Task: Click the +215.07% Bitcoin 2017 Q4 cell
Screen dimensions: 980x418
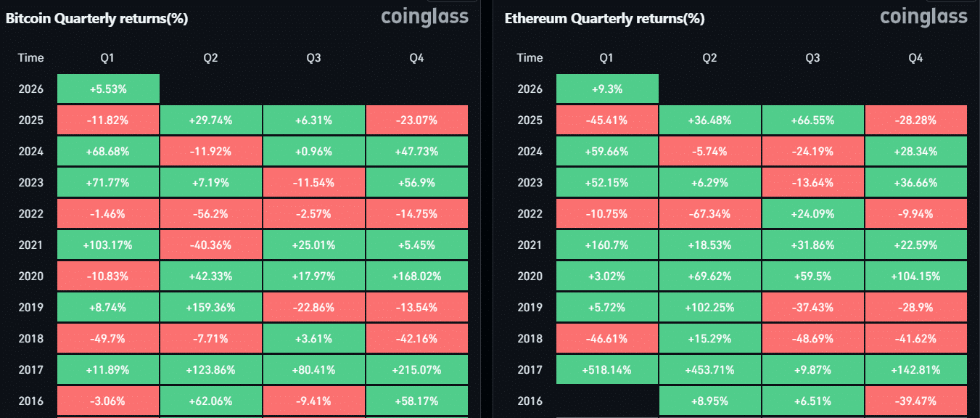Action: pyautogui.click(x=417, y=370)
